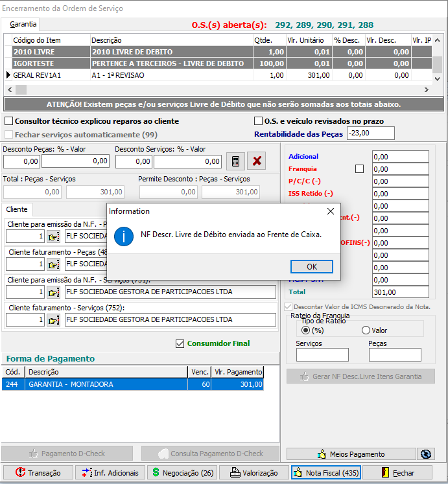This screenshot has height=484, width=448.
Task: Click the Código do Item column header
Action: tap(51, 40)
